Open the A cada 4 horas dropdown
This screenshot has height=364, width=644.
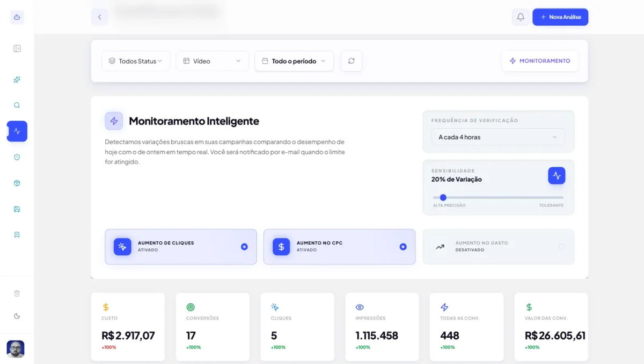click(498, 137)
